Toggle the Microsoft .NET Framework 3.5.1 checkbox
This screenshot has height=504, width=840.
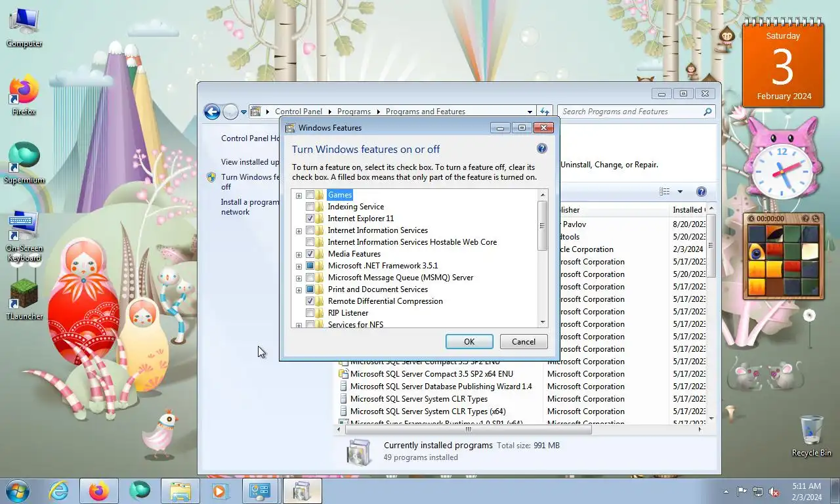point(310,266)
